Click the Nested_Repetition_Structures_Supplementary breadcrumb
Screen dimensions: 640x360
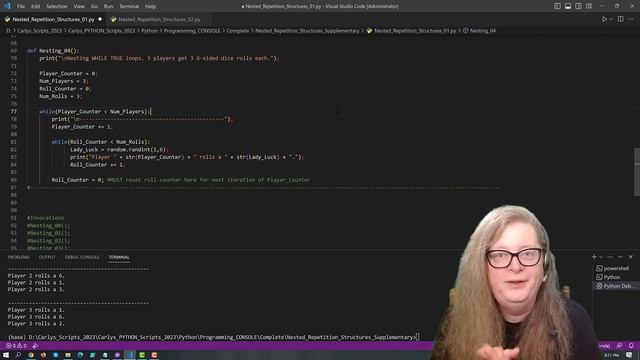pyautogui.click(x=307, y=31)
